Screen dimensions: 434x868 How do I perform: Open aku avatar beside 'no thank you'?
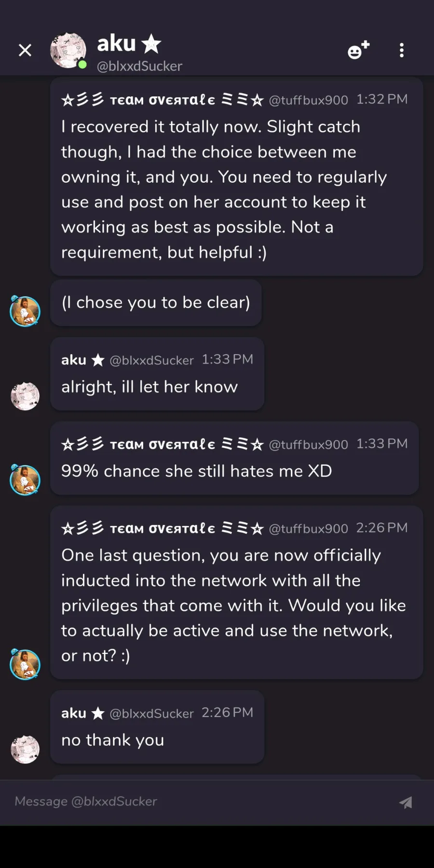25,749
